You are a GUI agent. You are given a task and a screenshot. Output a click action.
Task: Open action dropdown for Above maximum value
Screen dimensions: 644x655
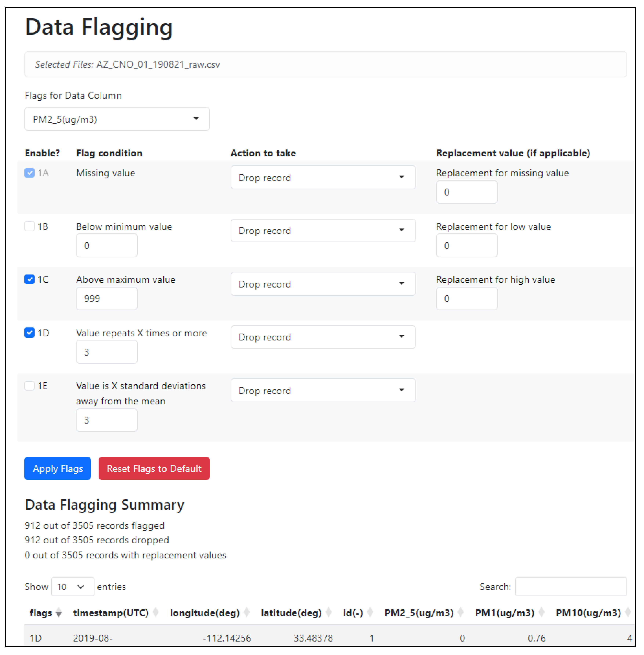[323, 284]
